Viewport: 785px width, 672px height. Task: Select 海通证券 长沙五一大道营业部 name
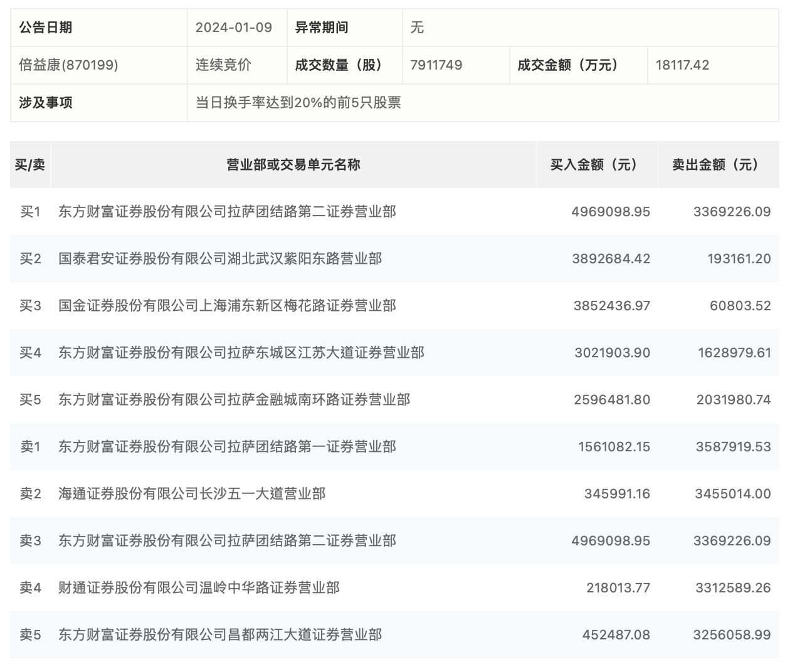click(192, 494)
